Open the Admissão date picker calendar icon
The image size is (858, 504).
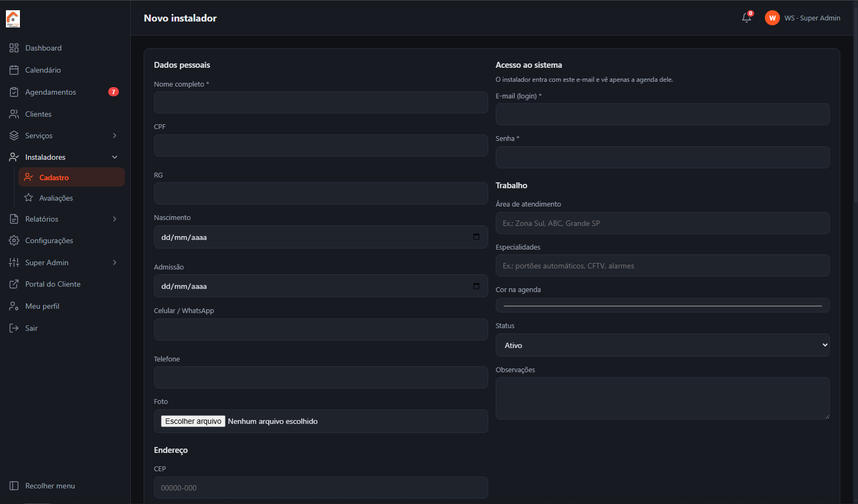[476, 286]
